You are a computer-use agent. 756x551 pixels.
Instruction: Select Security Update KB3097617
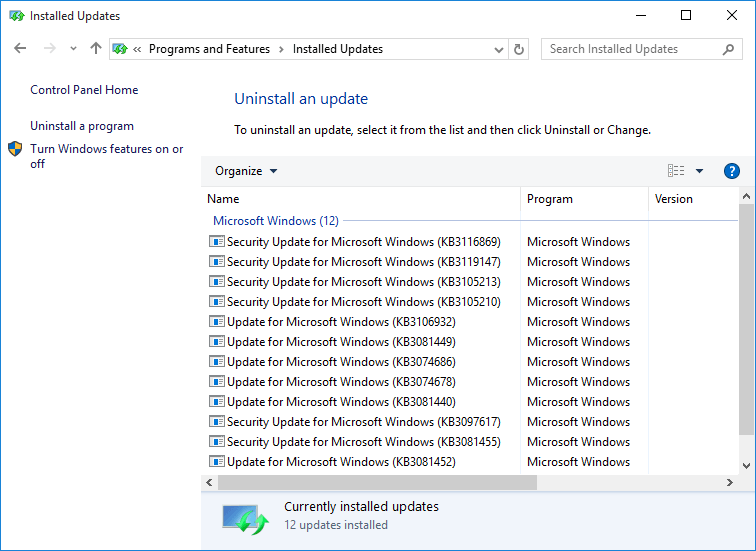364,422
